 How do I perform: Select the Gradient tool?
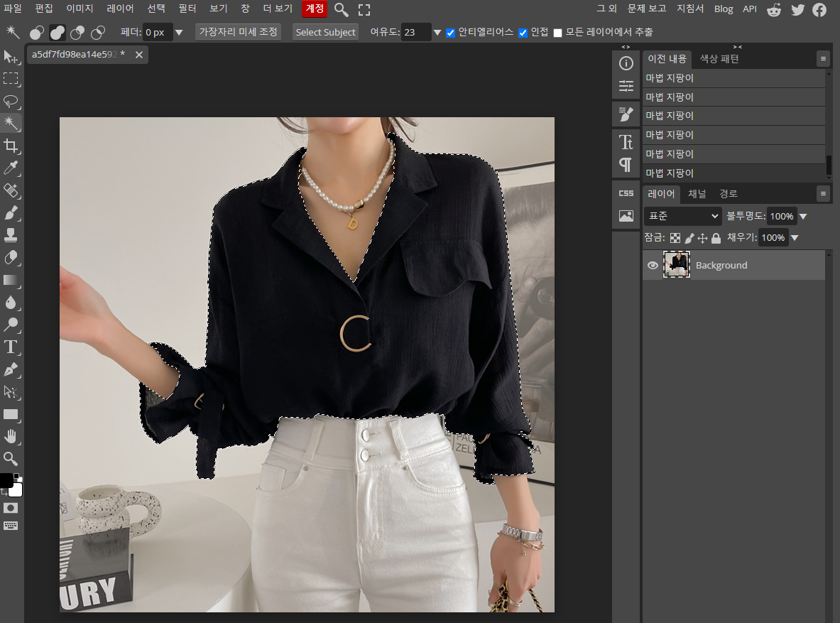tap(11, 280)
